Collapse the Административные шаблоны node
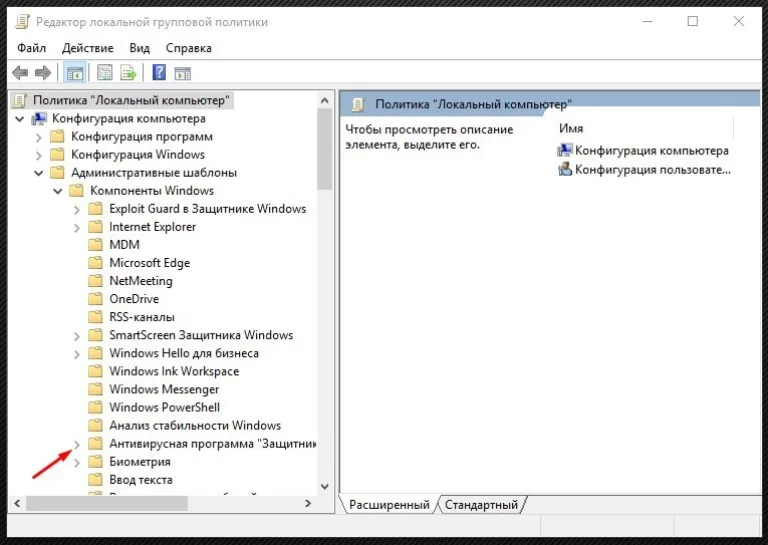The height and width of the screenshot is (545, 768). click(x=39, y=173)
